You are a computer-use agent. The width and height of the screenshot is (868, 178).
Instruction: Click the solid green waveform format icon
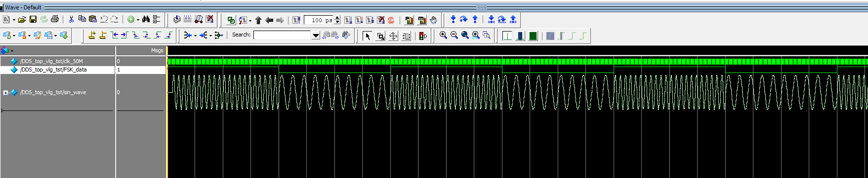click(x=533, y=36)
